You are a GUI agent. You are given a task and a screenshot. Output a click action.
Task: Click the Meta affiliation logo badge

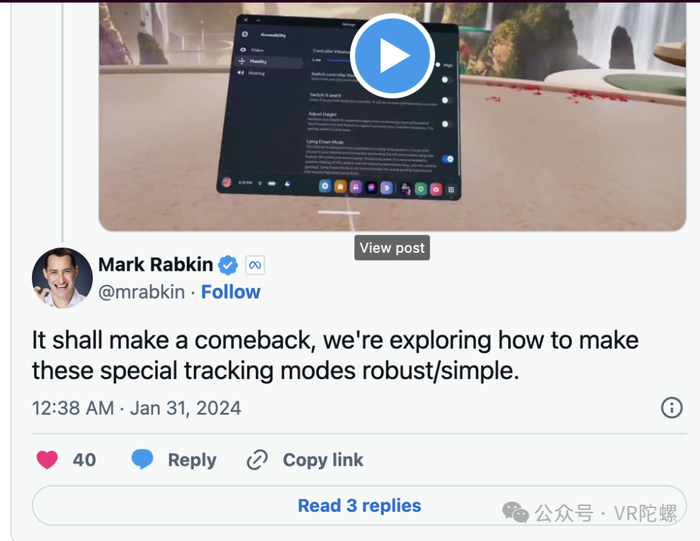pyautogui.click(x=255, y=265)
